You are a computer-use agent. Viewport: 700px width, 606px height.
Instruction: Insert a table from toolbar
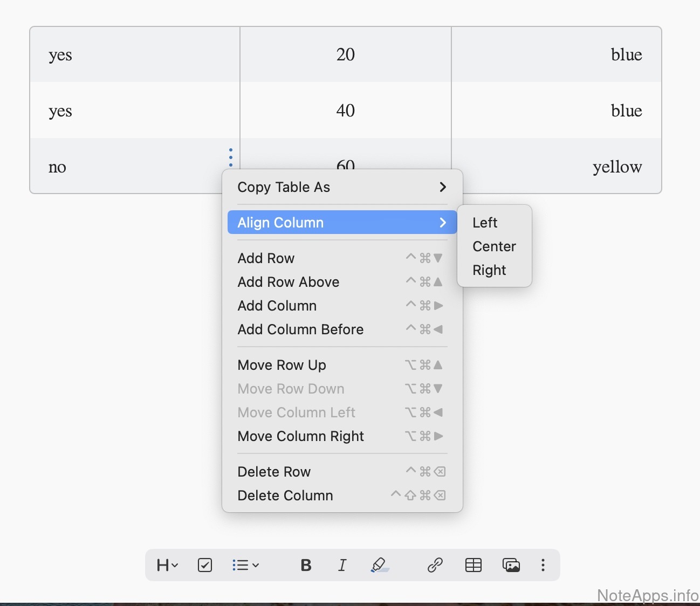[x=473, y=565]
